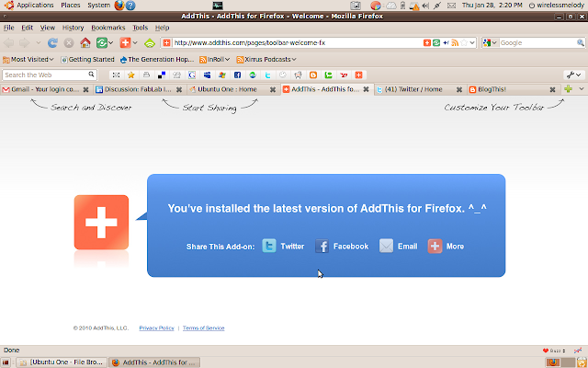This screenshot has width=588, height=368.
Task: Click the red Yahoo icon in AddThis toolbar
Action: [x=344, y=75]
